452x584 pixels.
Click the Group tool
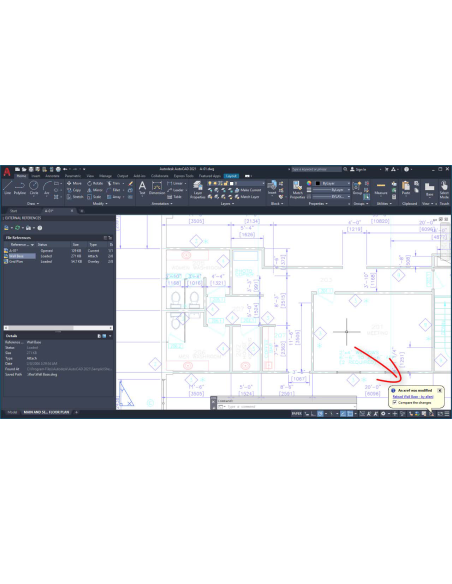coord(357,187)
